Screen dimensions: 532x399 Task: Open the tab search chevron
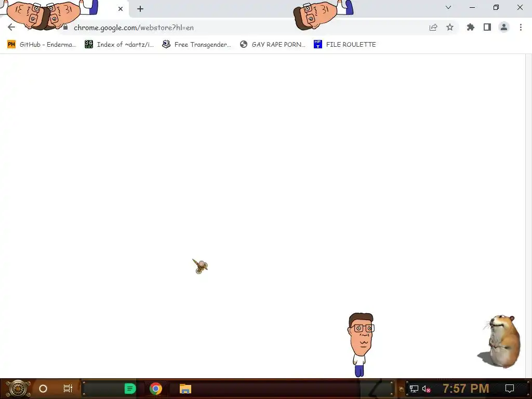click(448, 7)
